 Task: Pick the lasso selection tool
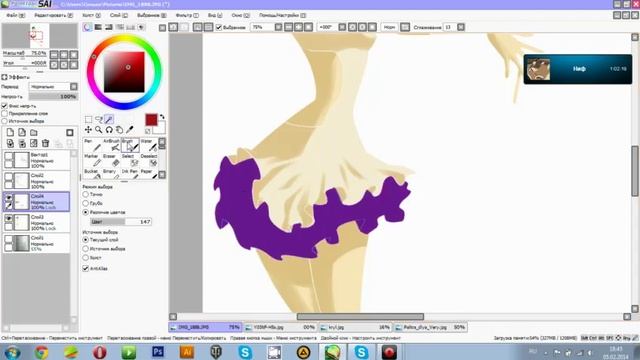click(98, 119)
